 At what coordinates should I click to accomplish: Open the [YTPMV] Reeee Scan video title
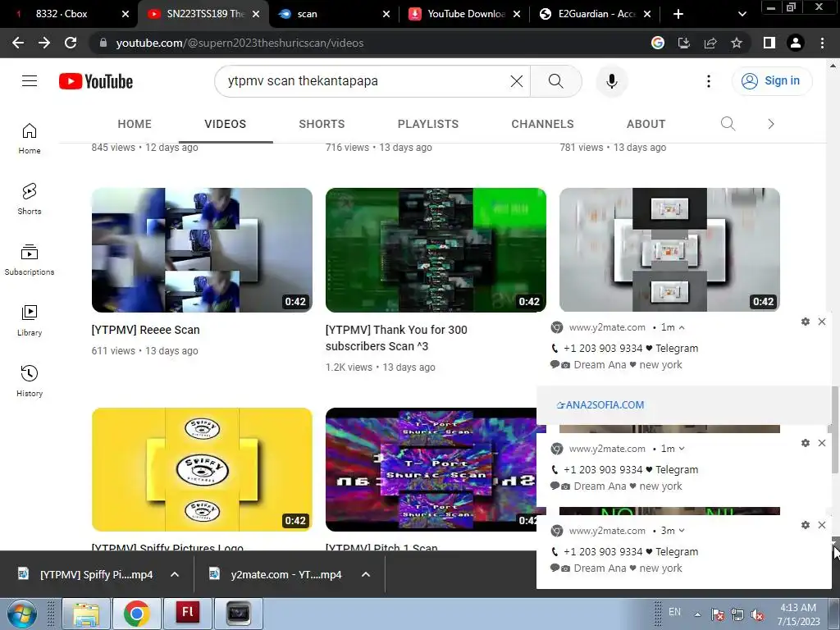point(146,330)
